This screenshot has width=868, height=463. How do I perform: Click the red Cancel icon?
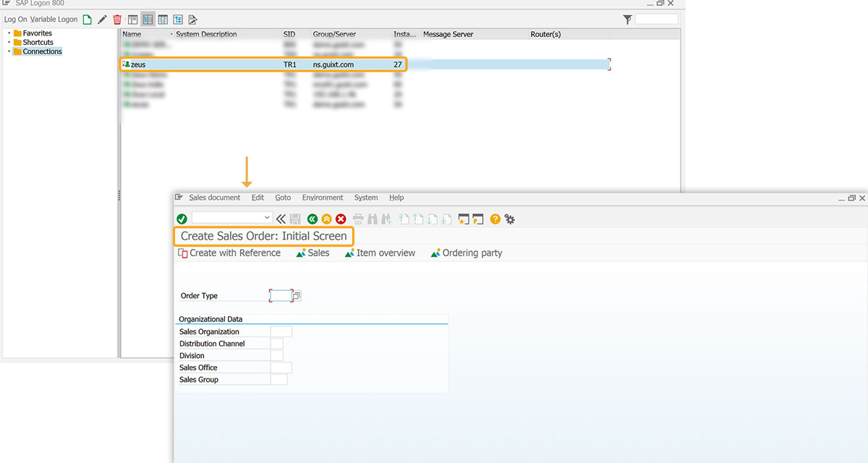pyautogui.click(x=341, y=218)
